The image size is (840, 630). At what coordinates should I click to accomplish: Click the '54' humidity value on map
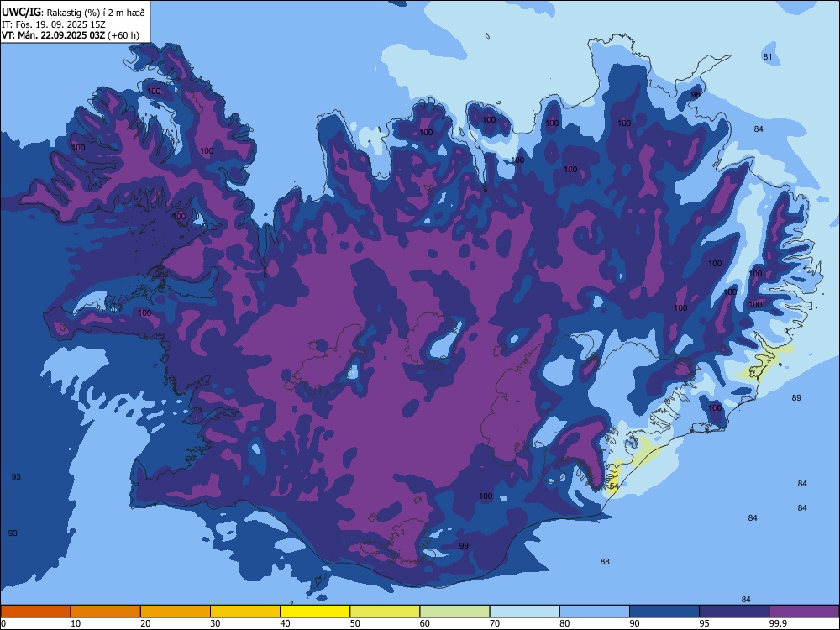point(614,486)
